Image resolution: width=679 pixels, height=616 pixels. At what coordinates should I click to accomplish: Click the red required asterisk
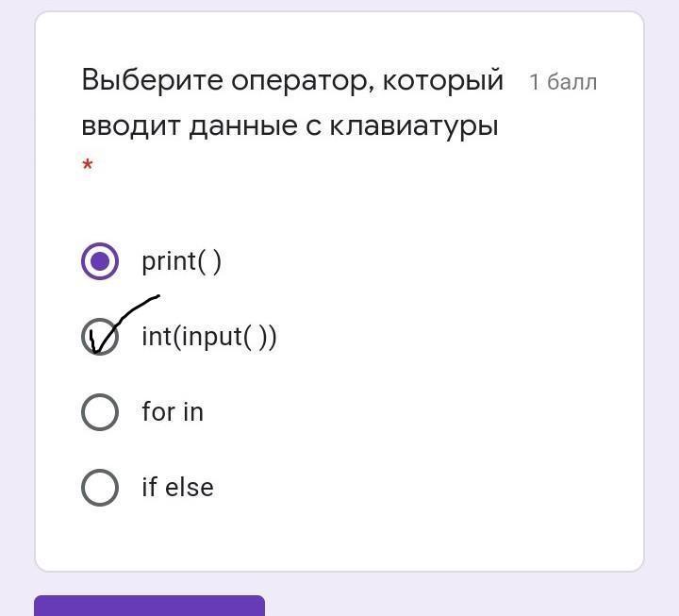coord(88,165)
